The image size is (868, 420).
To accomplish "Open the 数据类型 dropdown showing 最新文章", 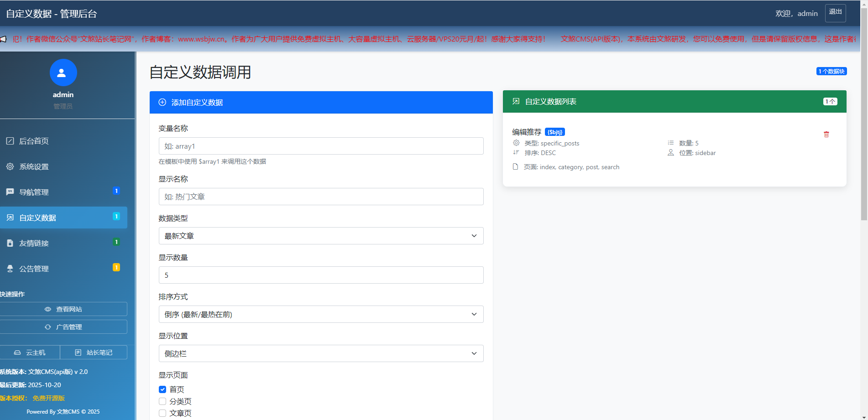I will [x=321, y=236].
